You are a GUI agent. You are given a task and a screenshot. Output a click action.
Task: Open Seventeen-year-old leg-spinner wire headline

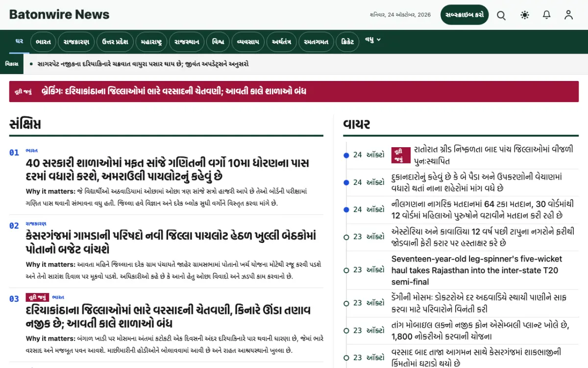click(x=477, y=270)
